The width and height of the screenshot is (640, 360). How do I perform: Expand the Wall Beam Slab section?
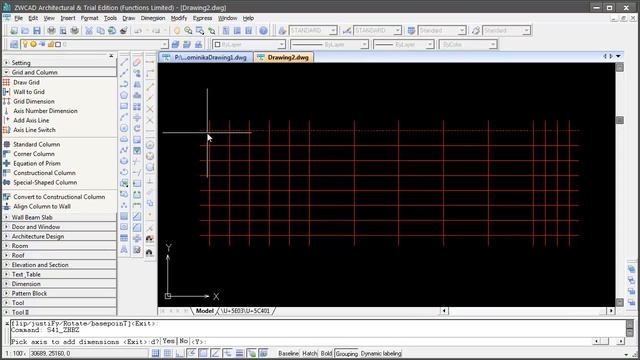[x=7, y=217]
